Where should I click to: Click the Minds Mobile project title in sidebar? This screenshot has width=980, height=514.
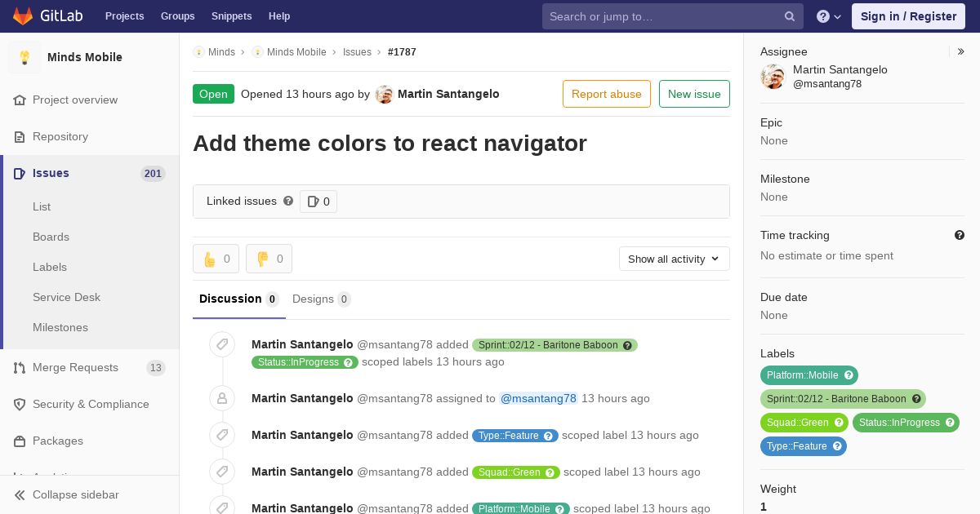(85, 57)
